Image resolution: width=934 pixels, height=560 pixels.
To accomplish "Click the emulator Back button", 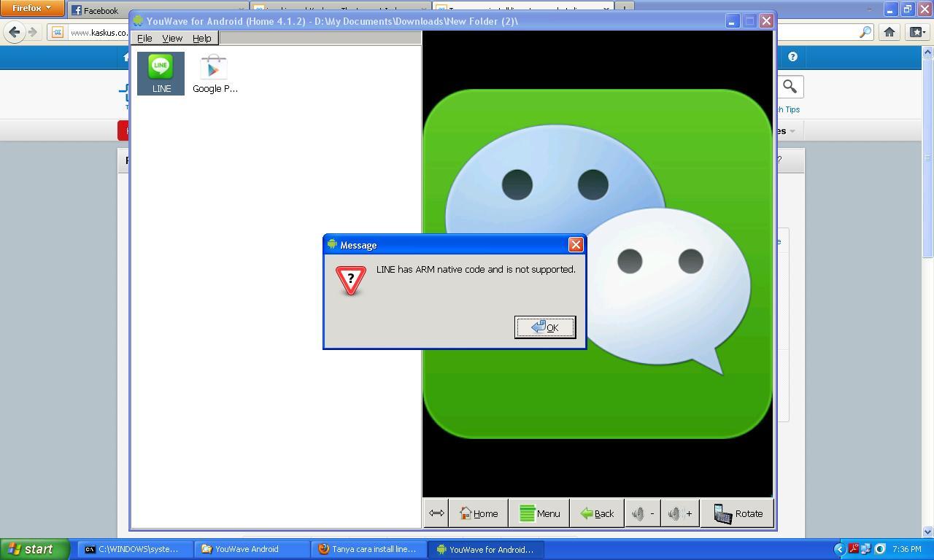I will pyautogui.click(x=597, y=513).
